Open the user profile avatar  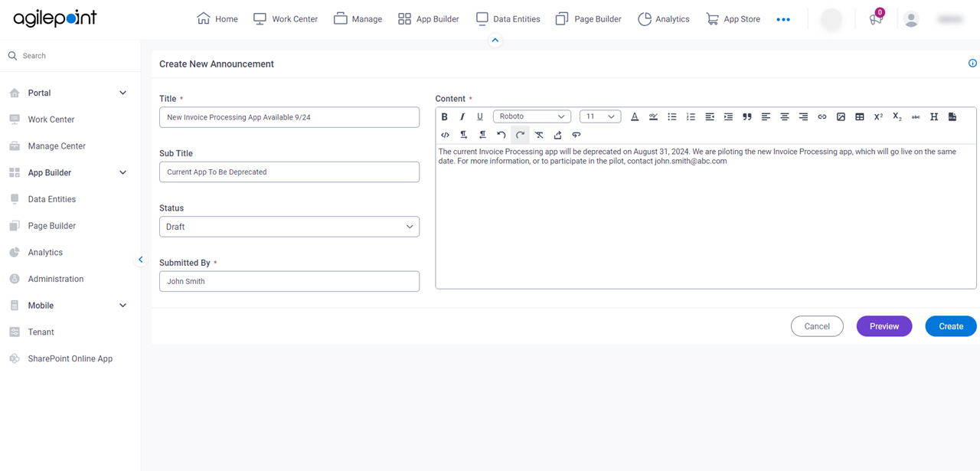coord(911,19)
